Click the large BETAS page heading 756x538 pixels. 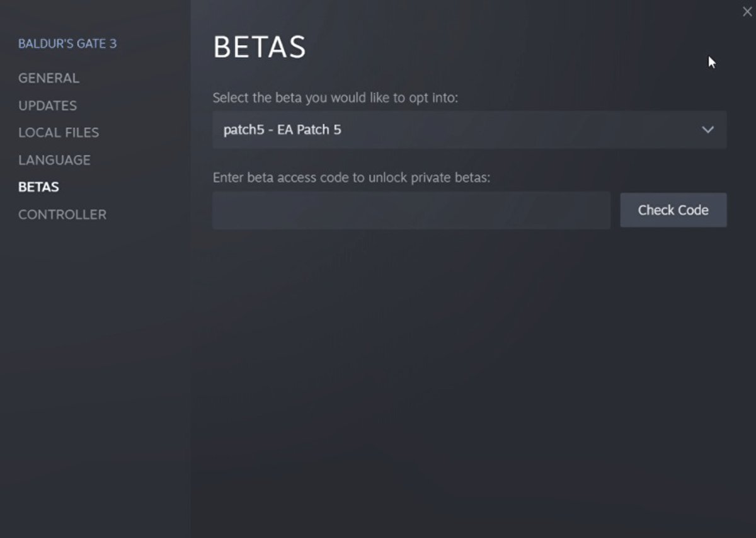point(260,47)
